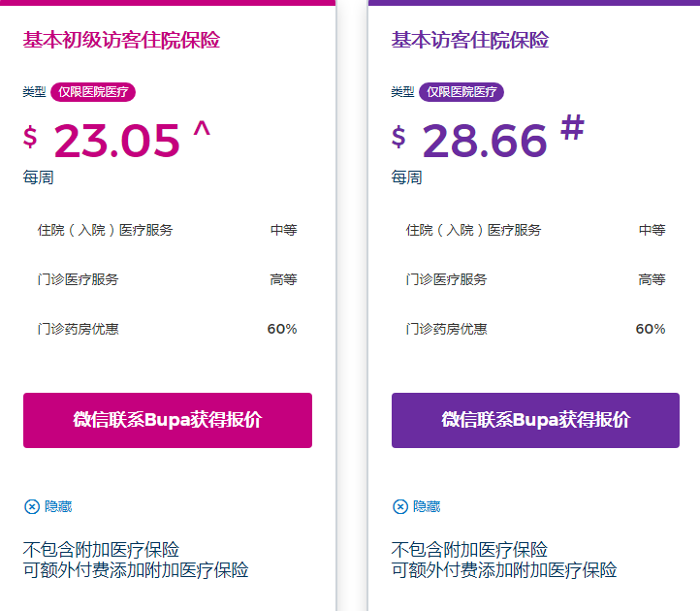Click the pink dollar sign before 23.05

[x=30, y=138]
